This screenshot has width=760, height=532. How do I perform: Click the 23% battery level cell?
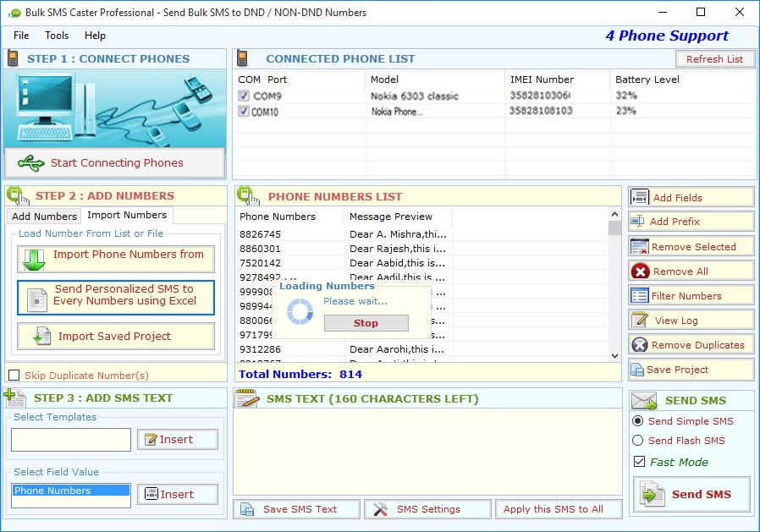coord(626,111)
